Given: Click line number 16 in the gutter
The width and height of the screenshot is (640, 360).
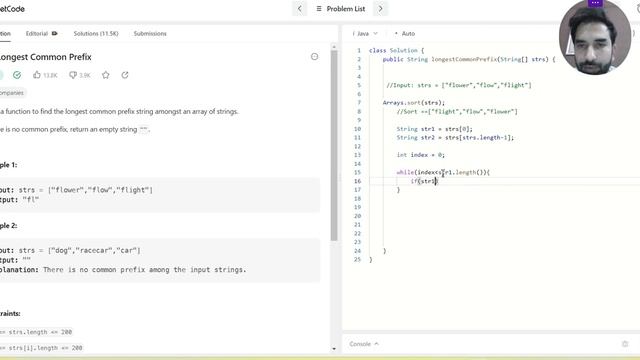Looking at the screenshot, I should [358, 181].
